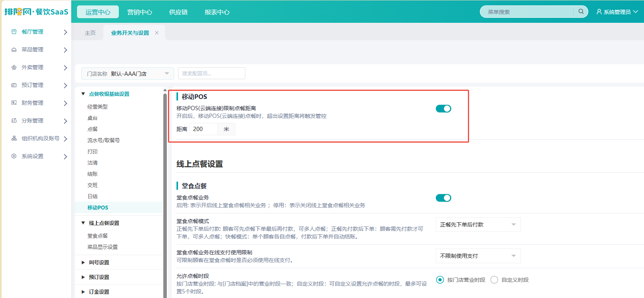Click the 搜索配置项 search field
Screen dimensions: 644x298
(212, 73)
